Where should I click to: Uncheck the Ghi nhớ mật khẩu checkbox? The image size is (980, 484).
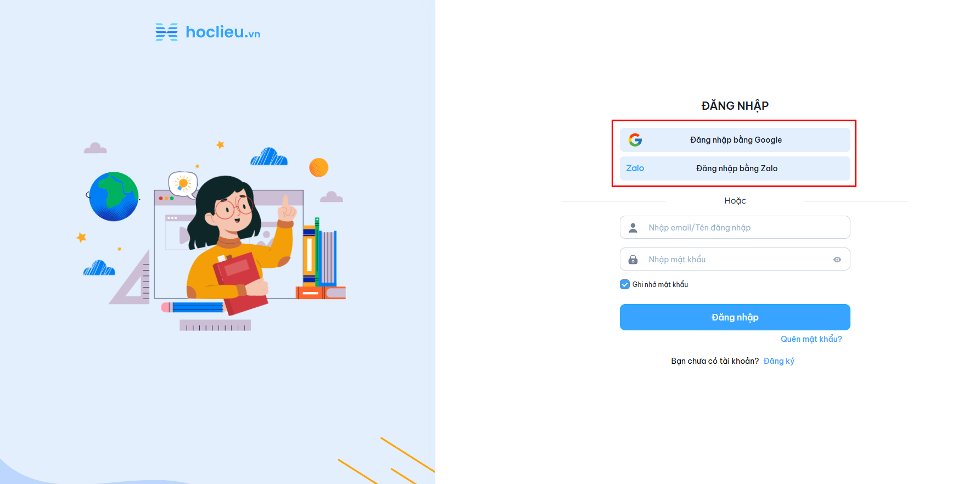625,284
